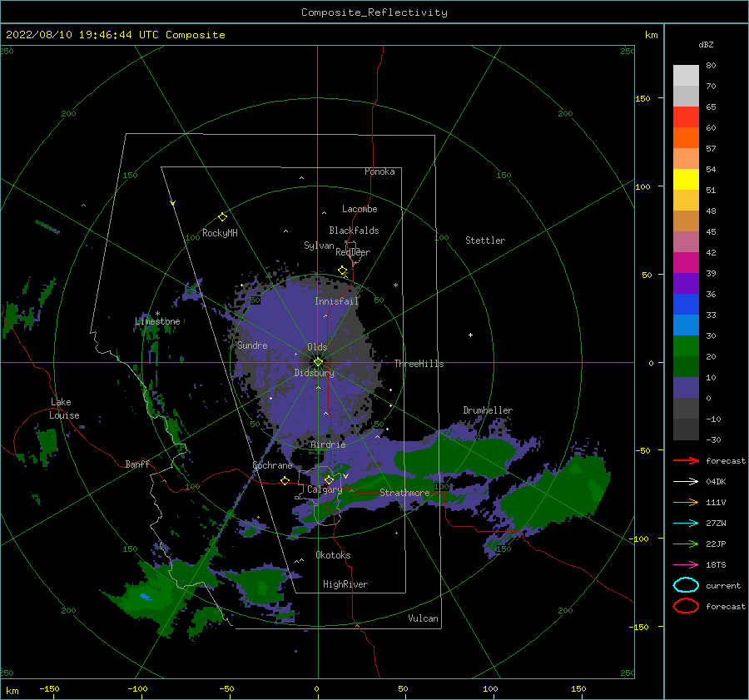
Task: Click the Blackfalds town label
Action: tap(354, 231)
